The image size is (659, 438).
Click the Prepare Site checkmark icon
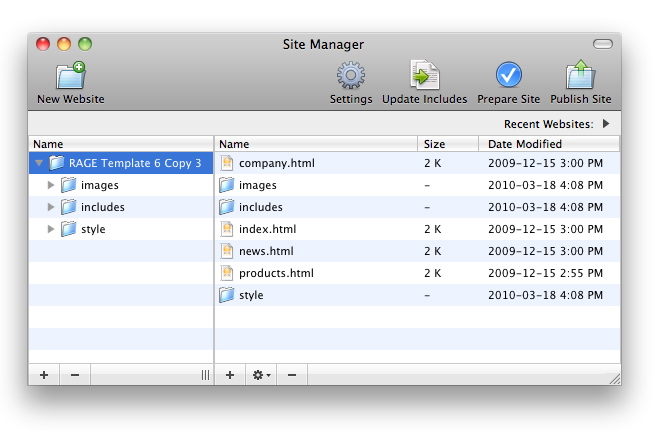[x=508, y=76]
